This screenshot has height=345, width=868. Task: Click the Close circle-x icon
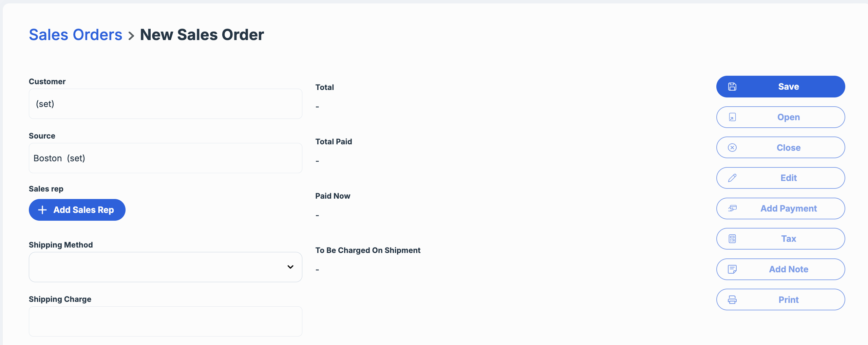(x=732, y=147)
